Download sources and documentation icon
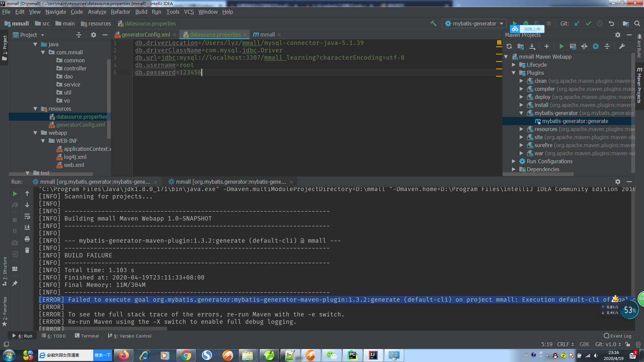 [532, 46]
